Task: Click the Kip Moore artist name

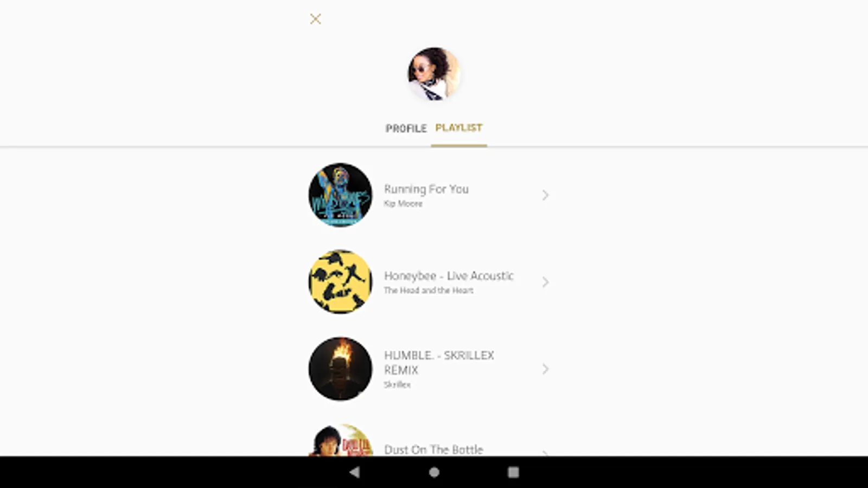Action: (x=403, y=203)
